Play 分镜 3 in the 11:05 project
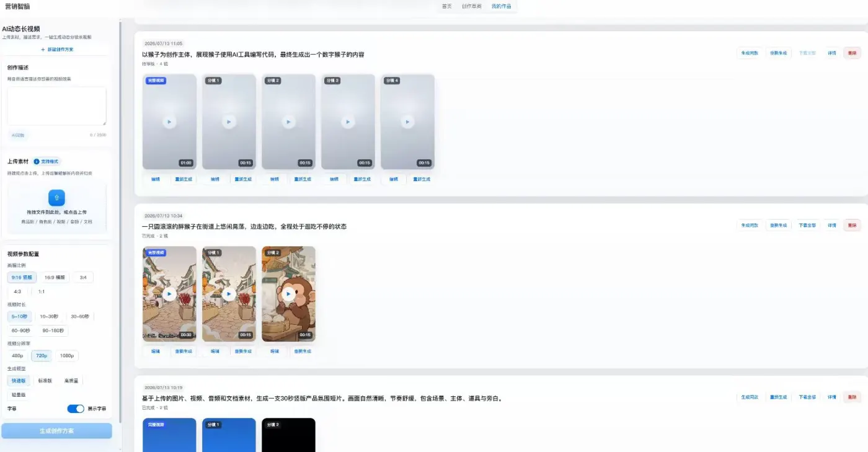868x452 pixels. coord(348,122)
